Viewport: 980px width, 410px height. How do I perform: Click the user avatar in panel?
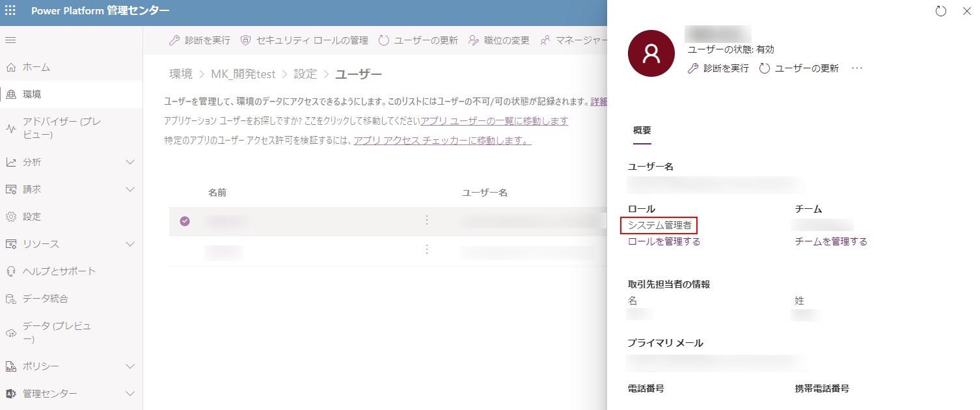coord(651,53)
